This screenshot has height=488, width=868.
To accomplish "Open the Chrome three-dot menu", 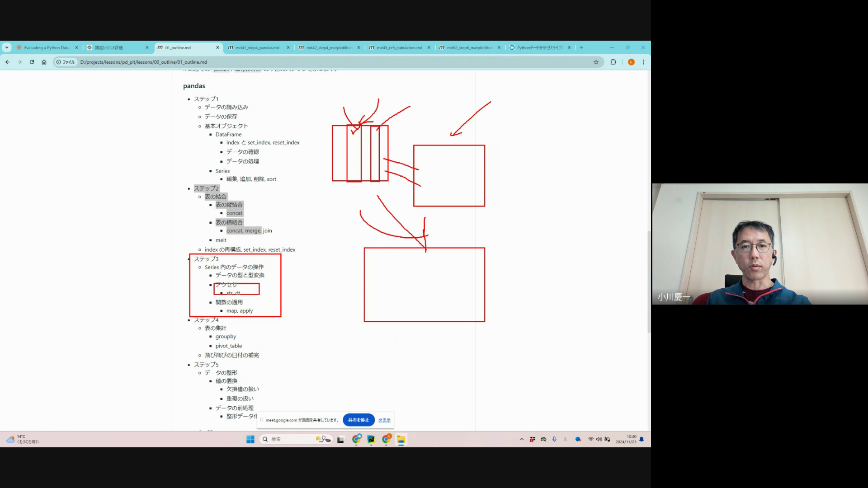I will (643, 62).
